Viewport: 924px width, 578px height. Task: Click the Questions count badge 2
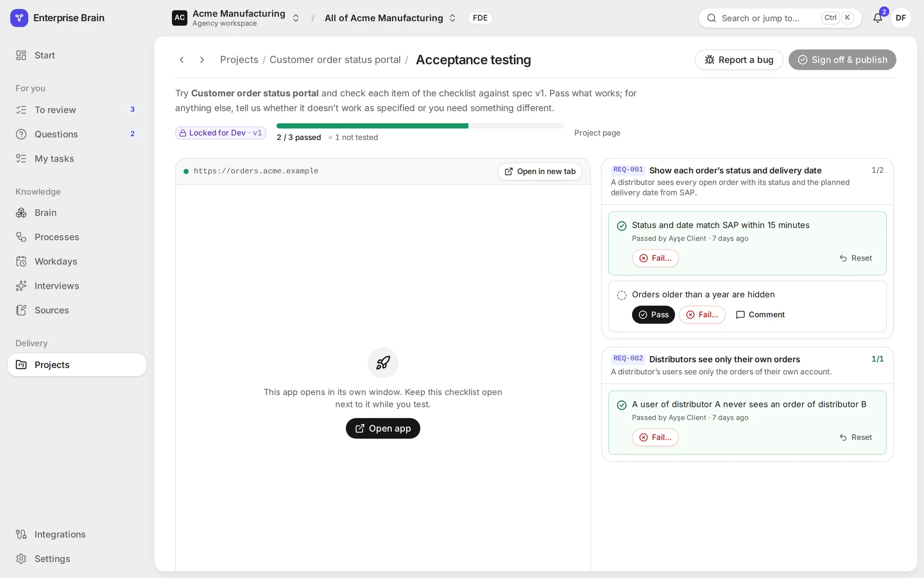132,134
